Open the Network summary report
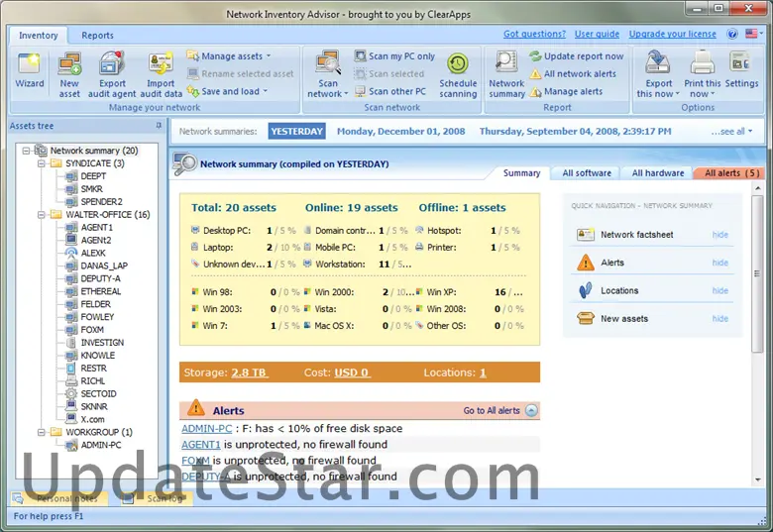 point(506,75)
